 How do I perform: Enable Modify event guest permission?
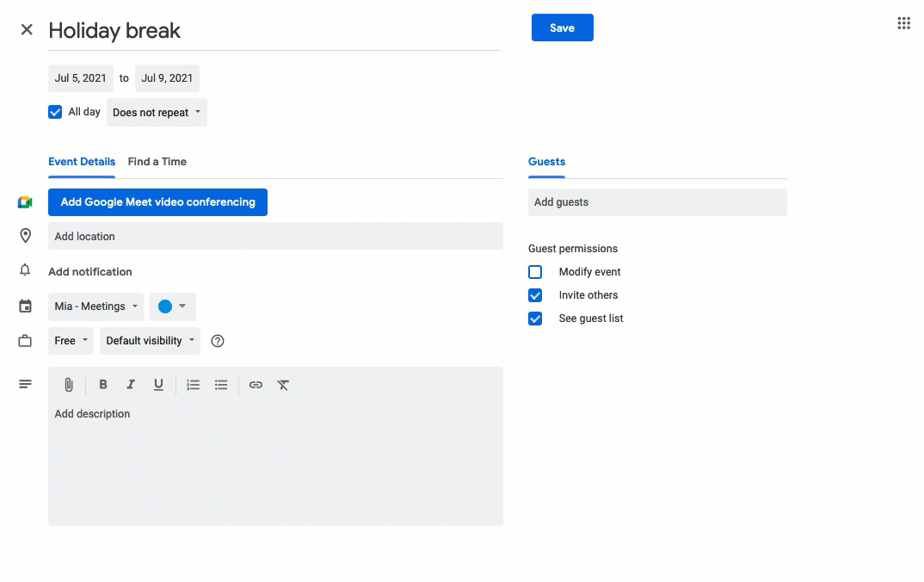(535, 272)
